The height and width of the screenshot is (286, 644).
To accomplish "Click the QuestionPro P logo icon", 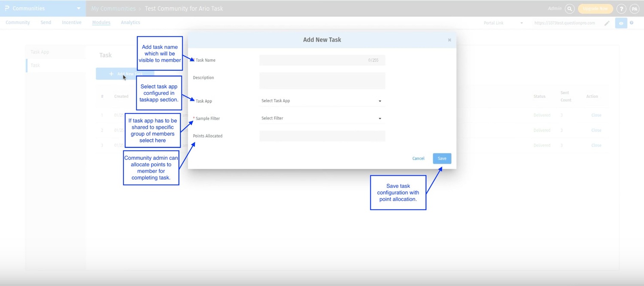I will (7, 8).
